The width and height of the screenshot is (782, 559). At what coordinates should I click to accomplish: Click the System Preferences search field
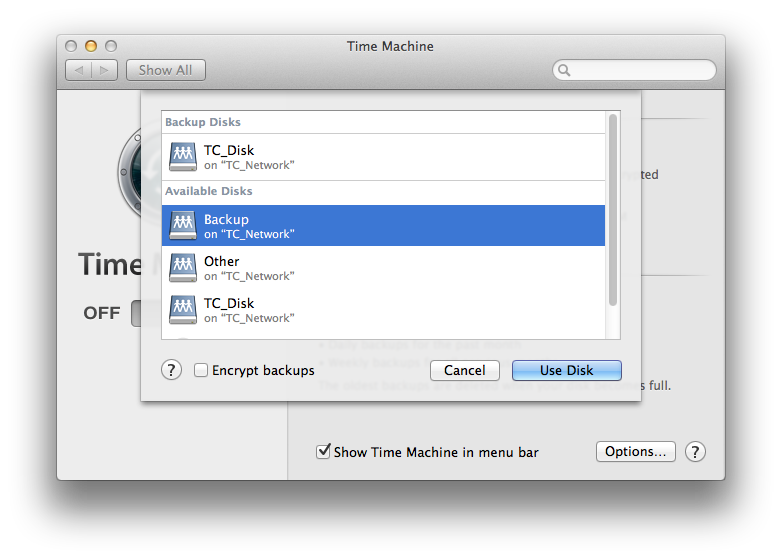[x=634, y=70]
